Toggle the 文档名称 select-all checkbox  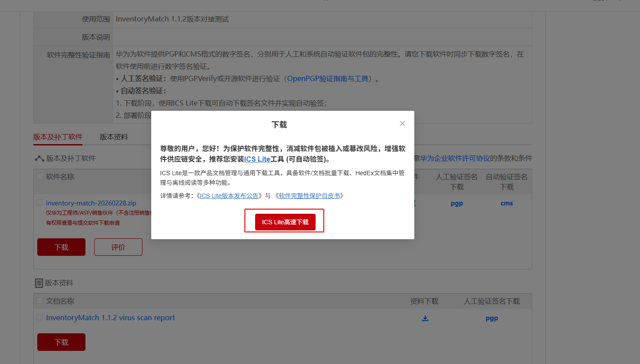[39, 300]
